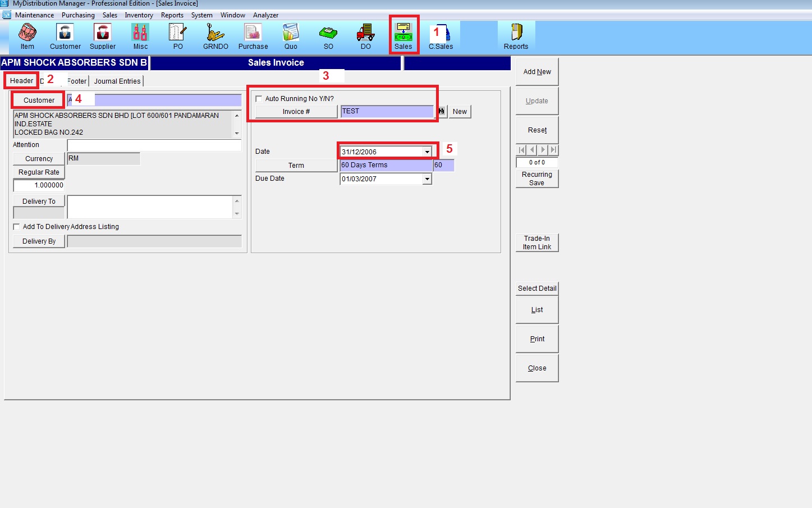This screenshot has height=508, width=812.
Task: Check Add To Delivery Address Listing
Action: coord(16,227)
